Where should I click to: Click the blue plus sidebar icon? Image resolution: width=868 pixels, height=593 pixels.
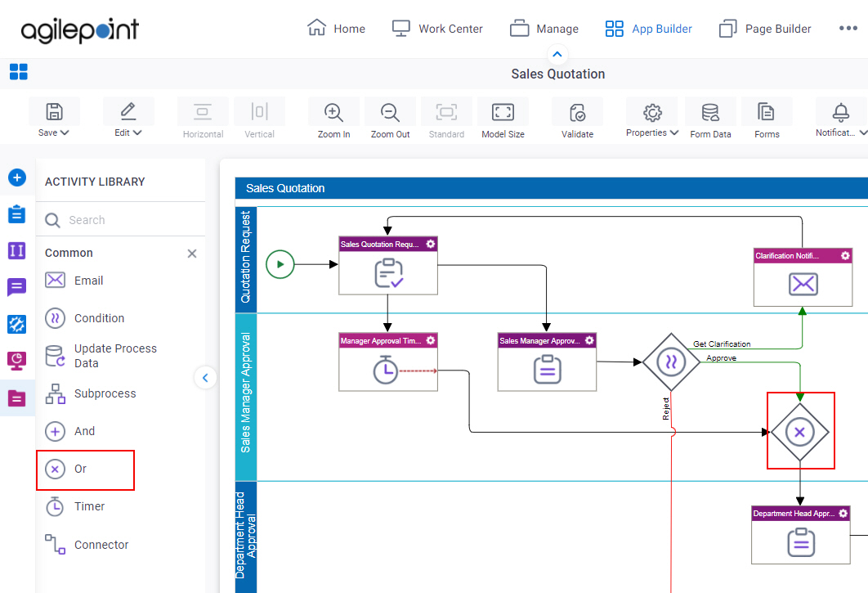tap(16, 177)
